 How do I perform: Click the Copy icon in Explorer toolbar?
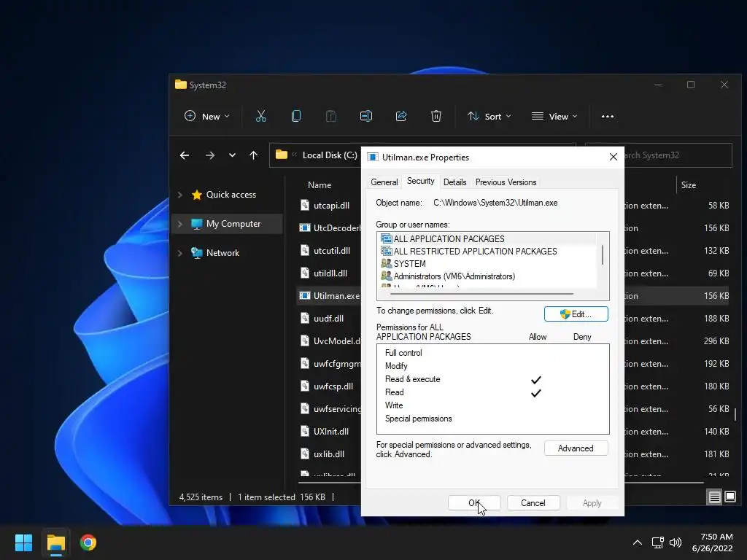coord(296,116)
